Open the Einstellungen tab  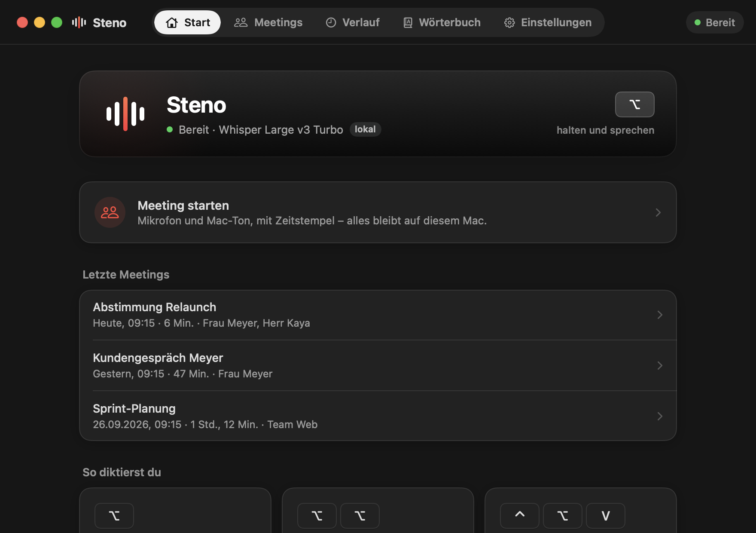548,22
